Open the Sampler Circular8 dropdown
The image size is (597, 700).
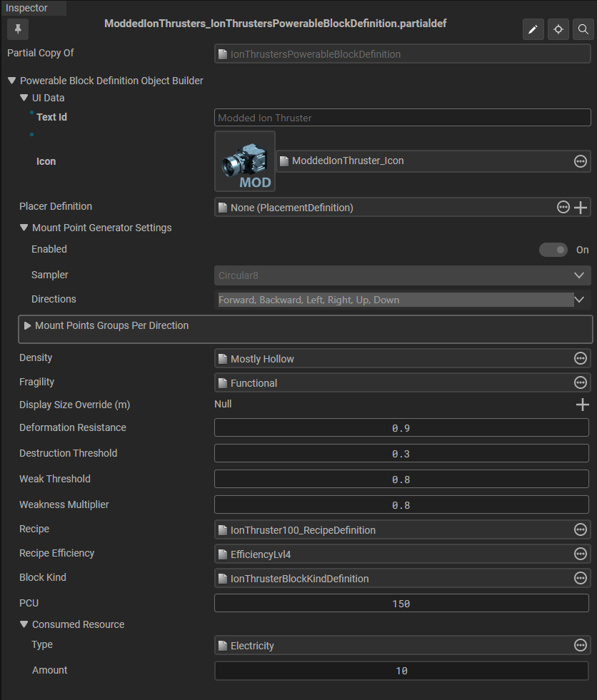(403, 275)
